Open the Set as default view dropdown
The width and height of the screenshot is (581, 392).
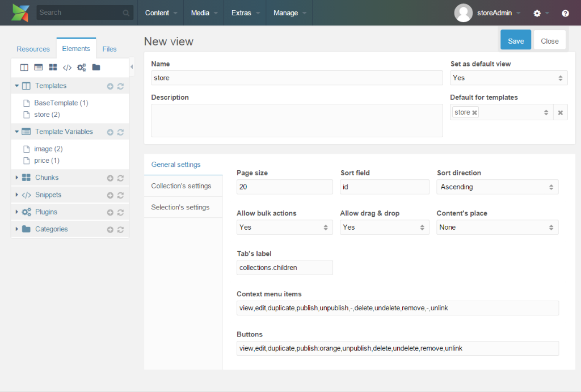[x=509, y=78]
